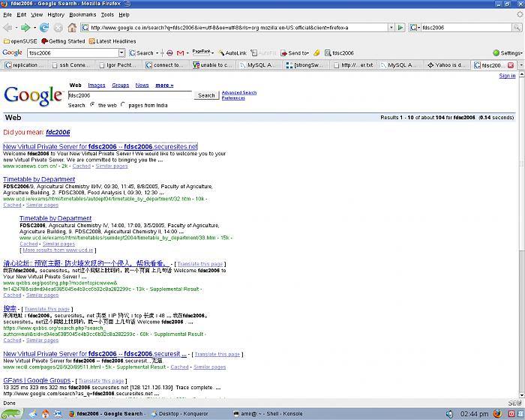Click the Firefox icon in the system tray

point(497,414)
